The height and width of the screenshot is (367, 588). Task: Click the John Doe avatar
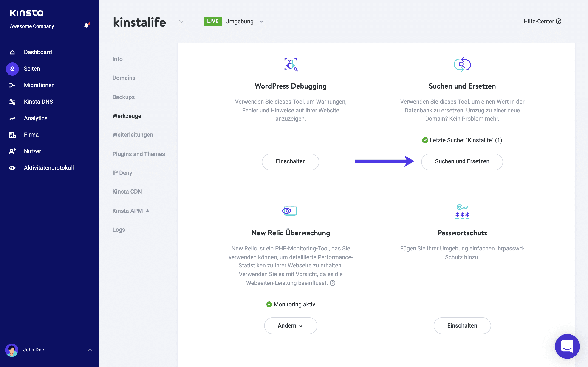[12, 350]
